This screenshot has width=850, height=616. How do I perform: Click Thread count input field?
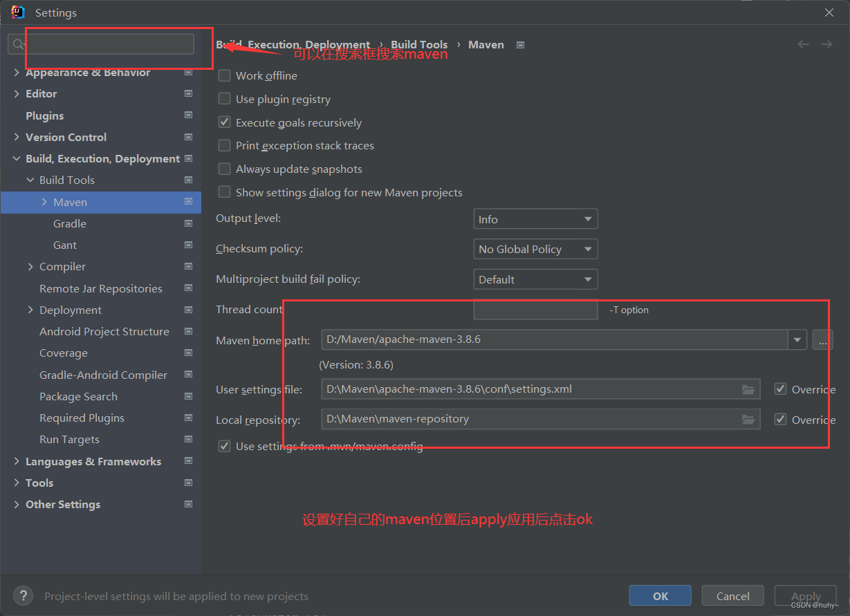(535, 310)
